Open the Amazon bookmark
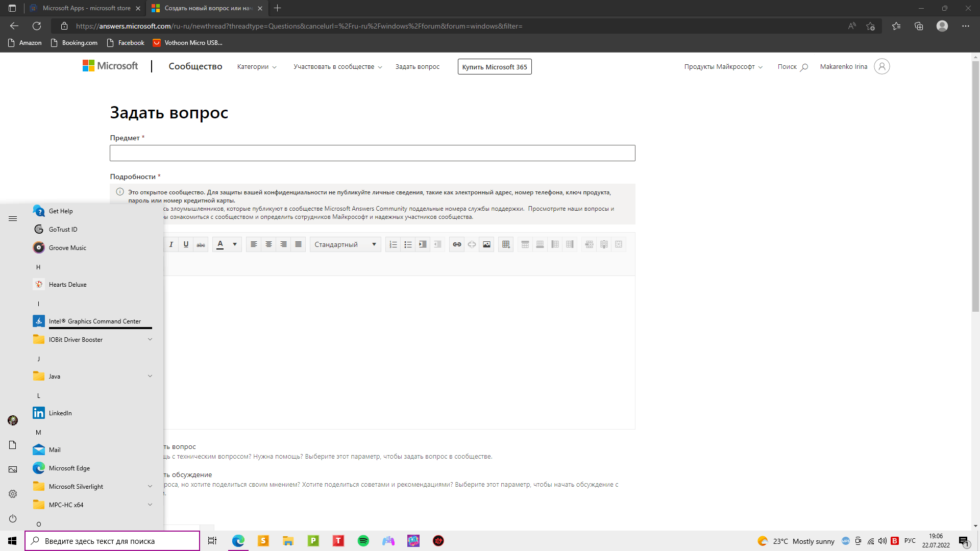 (x=25, y=43)
